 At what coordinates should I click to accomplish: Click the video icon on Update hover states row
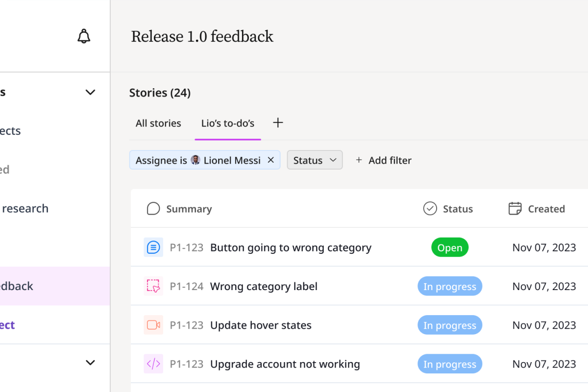point(153,325)
